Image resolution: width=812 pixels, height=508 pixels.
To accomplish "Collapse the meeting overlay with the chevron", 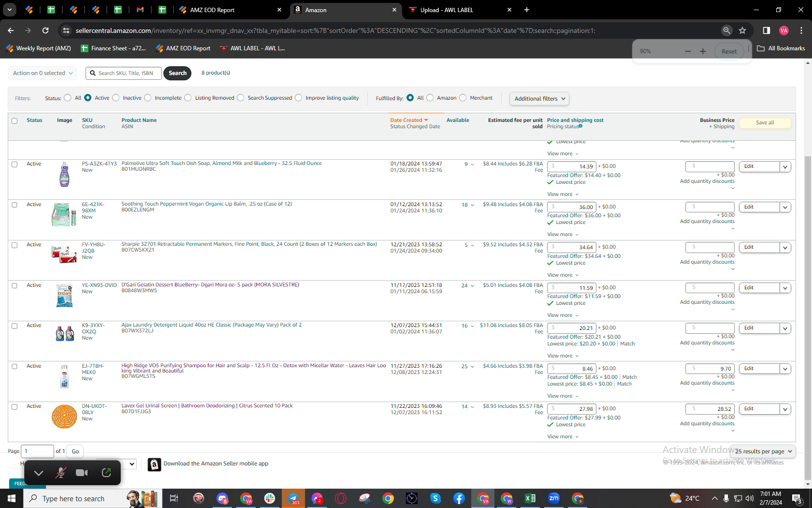I will coord(39,473).
